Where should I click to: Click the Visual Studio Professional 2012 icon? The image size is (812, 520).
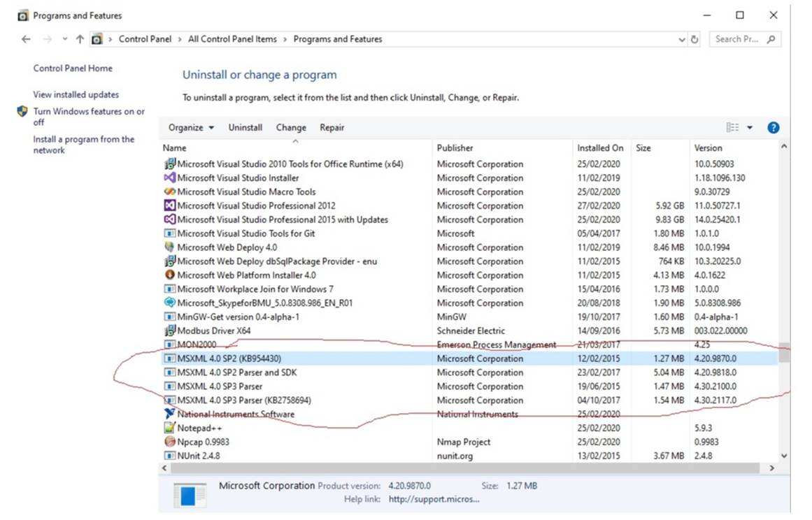click(x=169, y=206)
